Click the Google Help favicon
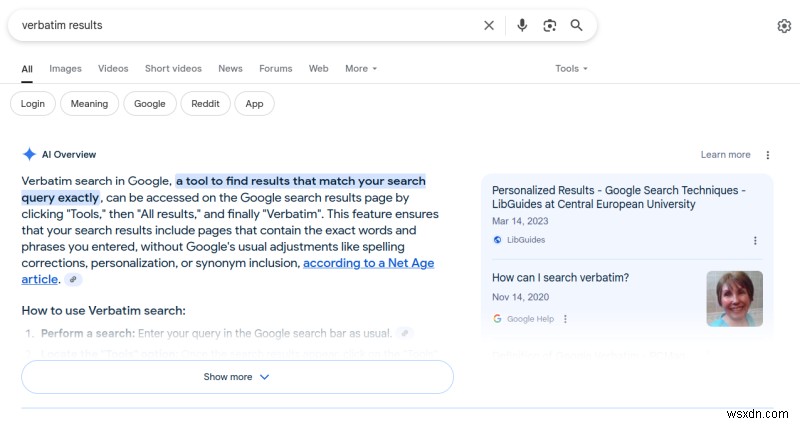Viewport: 800px width, 424px height. 497,319
